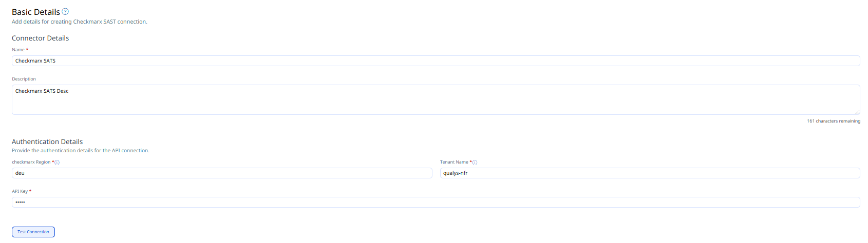Screen dimensions: 868x243
Task: Click the checkmarx Region label
Action: (x=31, y=162)
